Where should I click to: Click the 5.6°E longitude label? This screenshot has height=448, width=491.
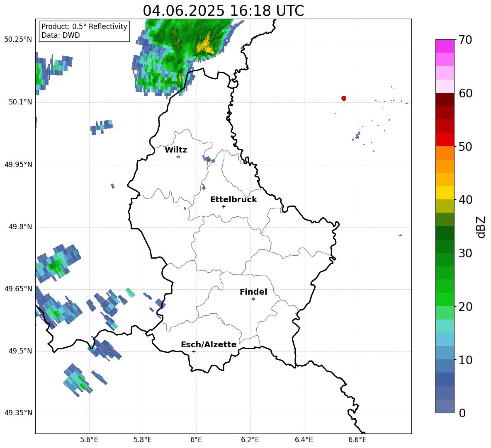[x=89, y=440]
